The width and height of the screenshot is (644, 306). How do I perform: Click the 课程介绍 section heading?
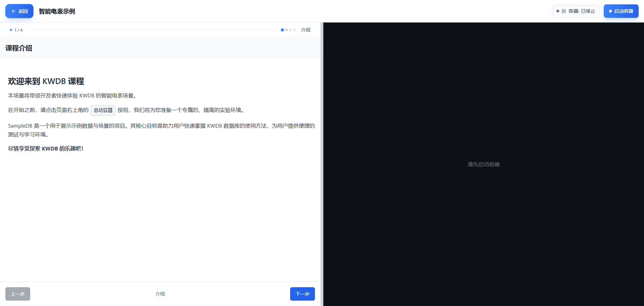[x=19, y=48]
